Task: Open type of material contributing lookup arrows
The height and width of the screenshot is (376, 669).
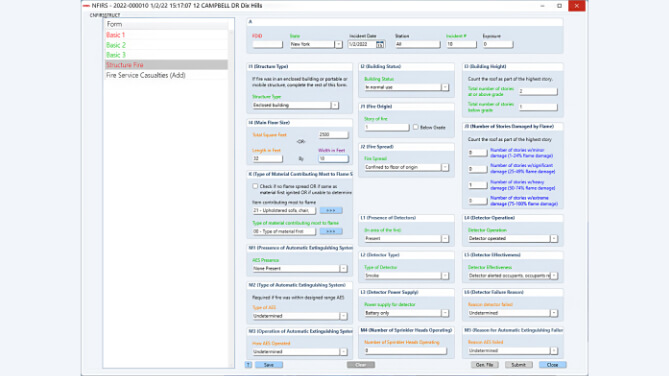Action: click(331, 231)
